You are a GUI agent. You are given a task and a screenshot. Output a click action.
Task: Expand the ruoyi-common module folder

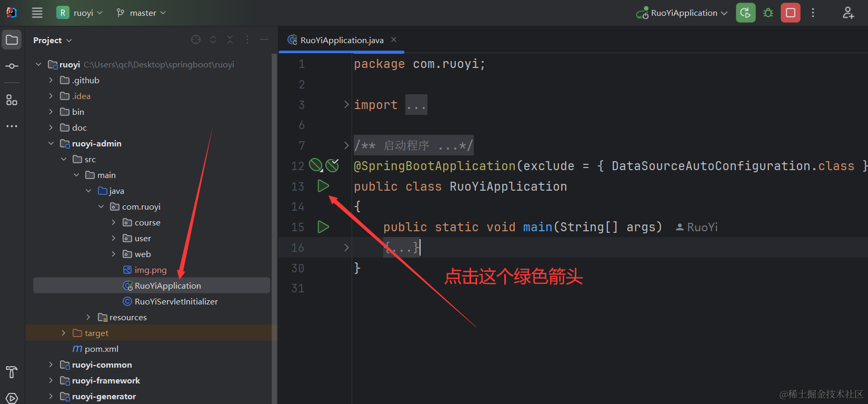pyautogui.click(x=51, y=364)
